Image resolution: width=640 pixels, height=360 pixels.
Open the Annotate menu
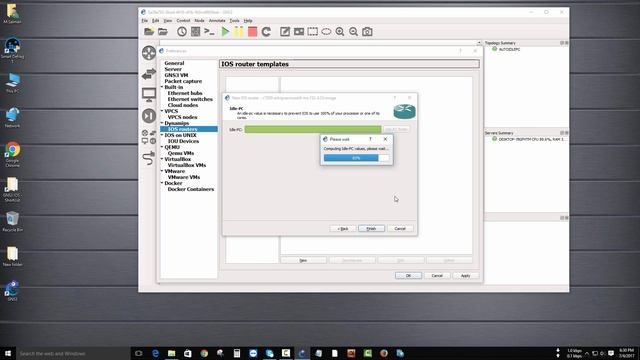[217, 20]
